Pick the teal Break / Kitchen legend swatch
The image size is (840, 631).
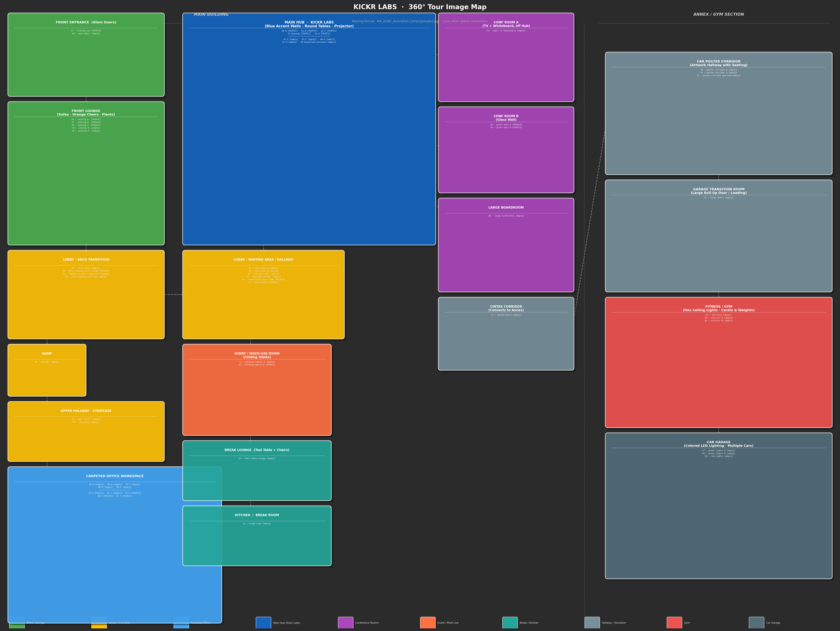510,623
